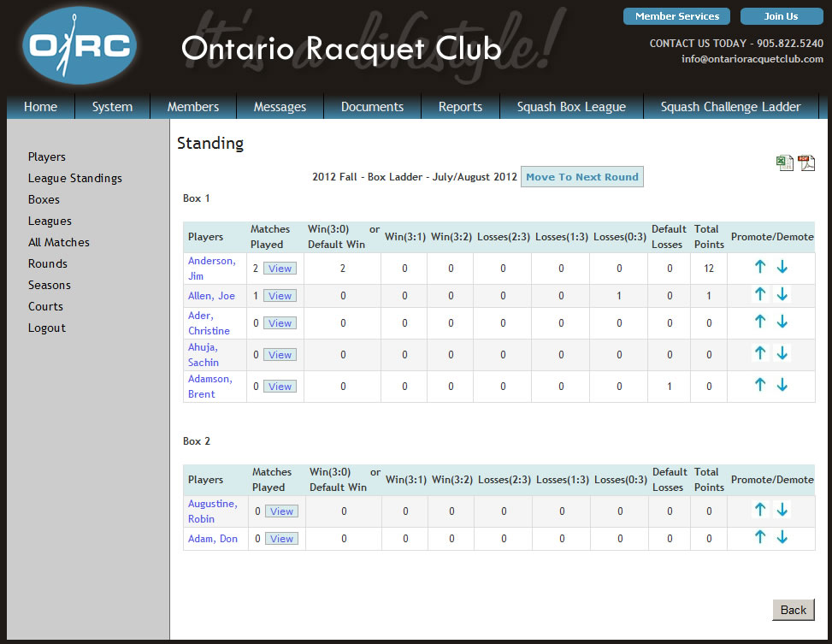Image resolution: width=832 pixels, height=644 pixels.
Task: Click Logout in sidebar
Action: coord(47,328)
